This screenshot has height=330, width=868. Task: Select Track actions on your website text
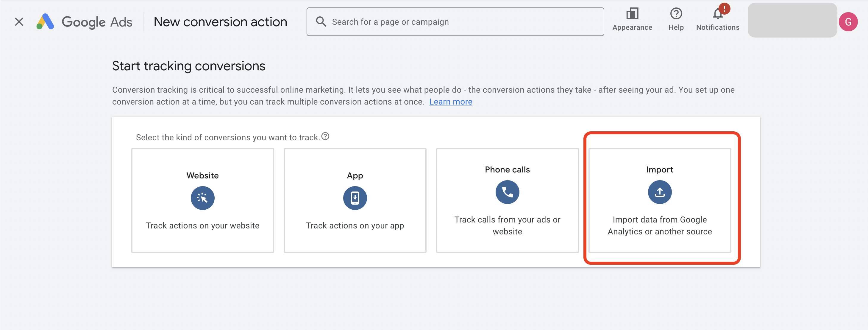click(202, 225)
